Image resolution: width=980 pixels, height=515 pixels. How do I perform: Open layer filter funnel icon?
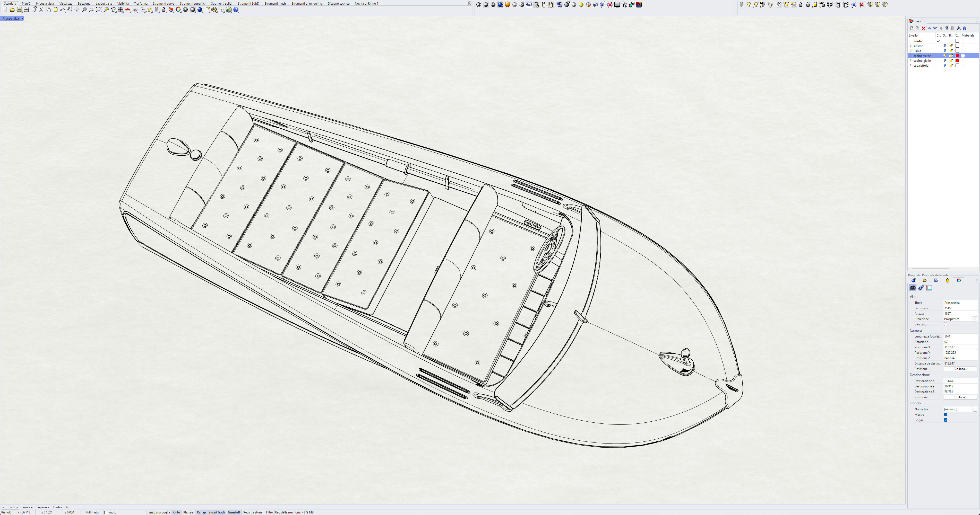click(947, 29)
